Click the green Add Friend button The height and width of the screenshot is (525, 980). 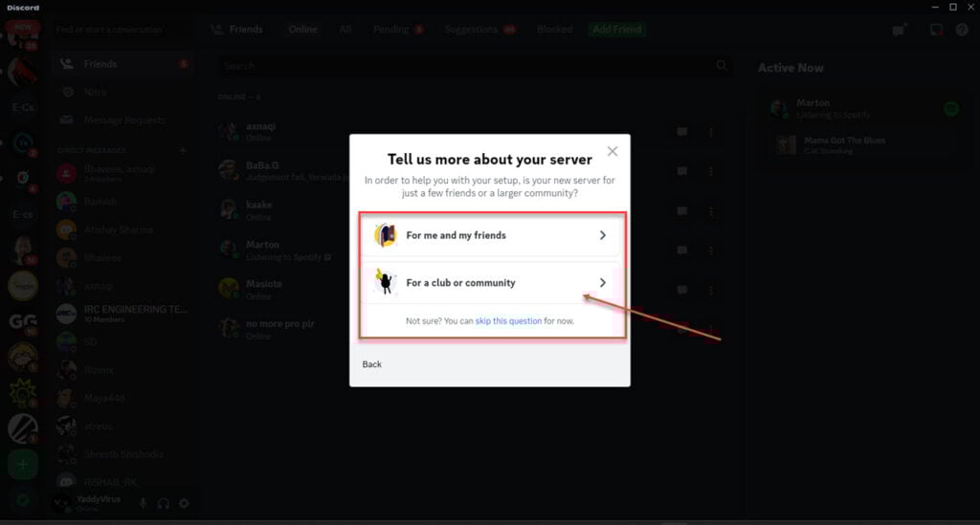click(617, 30)
